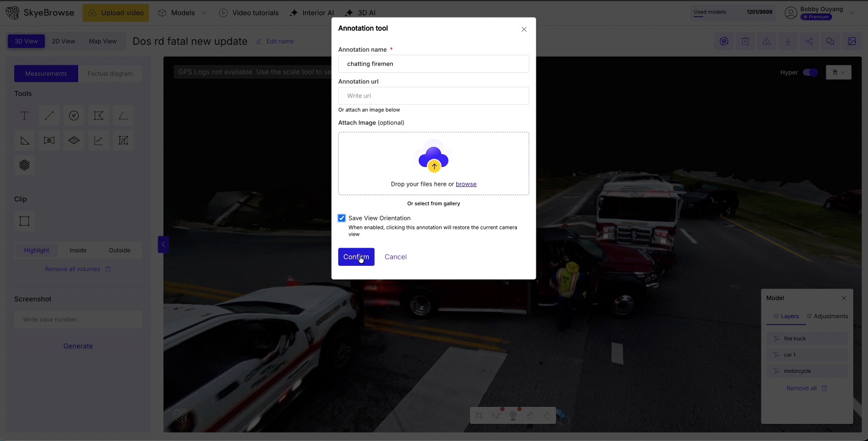The height and width of the screenshot is (441, 868).
Task: Select the pan hand tool at the bottom
Action: 530,415
